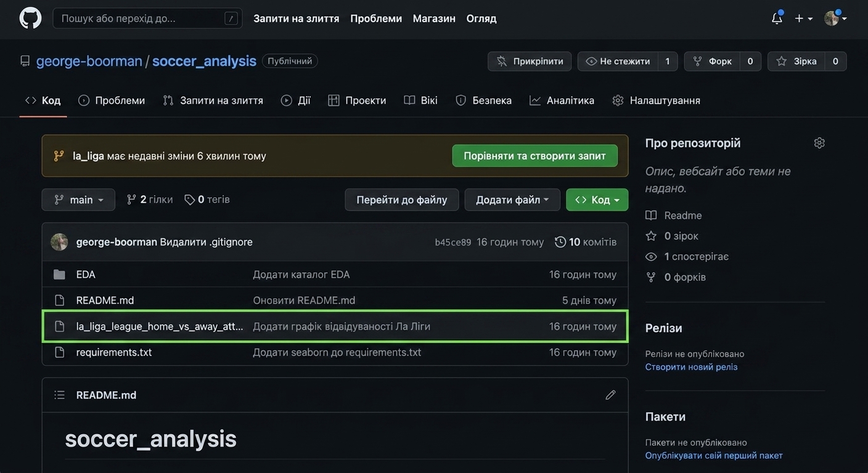
Task: View the 10 комітів history
Action: 586,242
